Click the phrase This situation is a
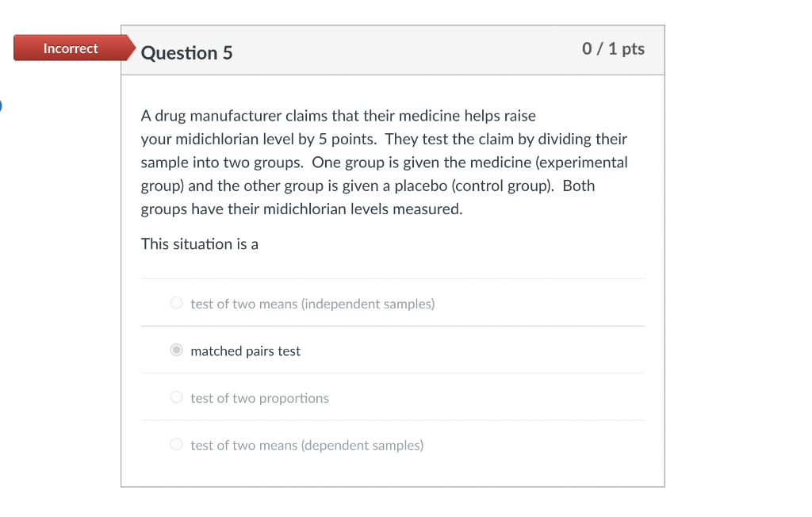 [199, 243]
